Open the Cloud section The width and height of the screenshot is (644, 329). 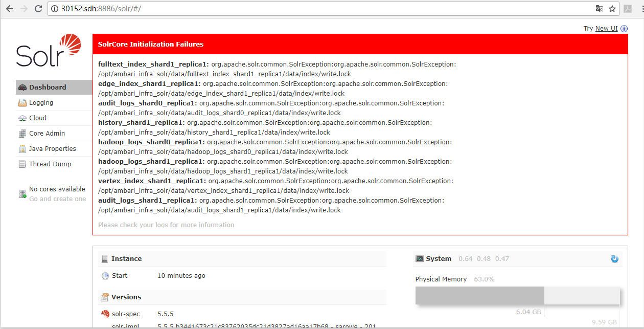click(54, 118)
